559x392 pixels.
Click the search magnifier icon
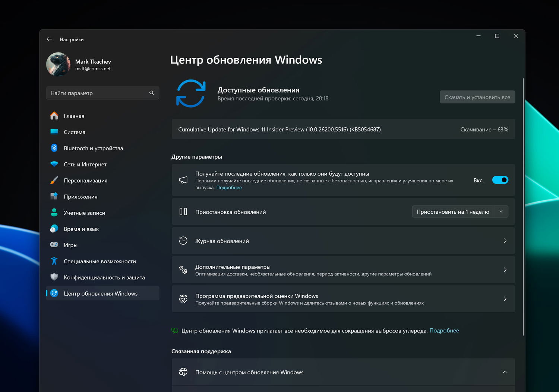[152, 93]
